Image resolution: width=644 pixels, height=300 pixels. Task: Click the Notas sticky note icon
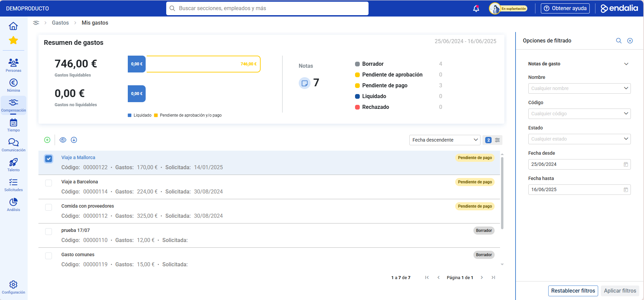304,83
